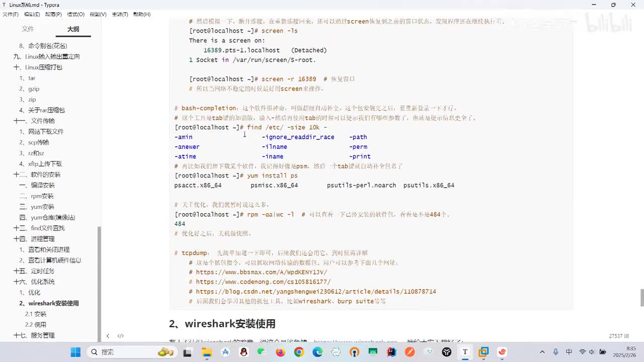
Task: Go to outline heading 文件传输
Action: (34, 121)
